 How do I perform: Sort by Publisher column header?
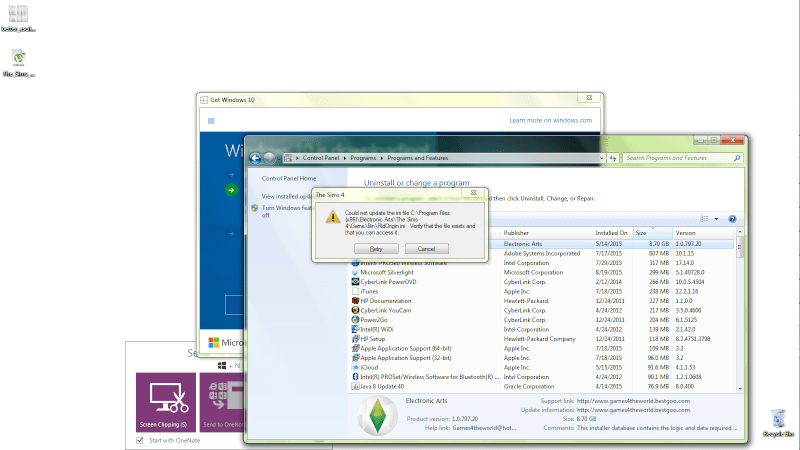click(546, 233)
